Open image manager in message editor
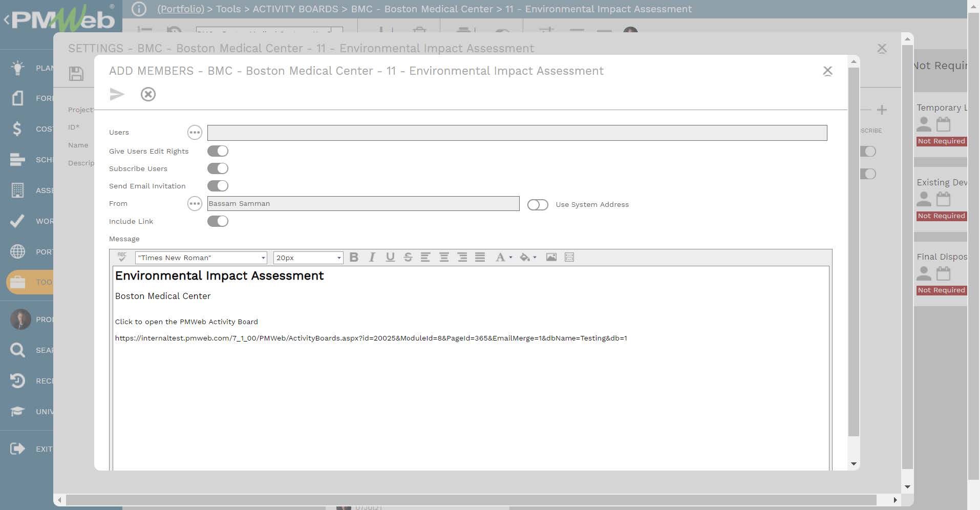This screenshot has width=980, height=510. tap(551, 257)
